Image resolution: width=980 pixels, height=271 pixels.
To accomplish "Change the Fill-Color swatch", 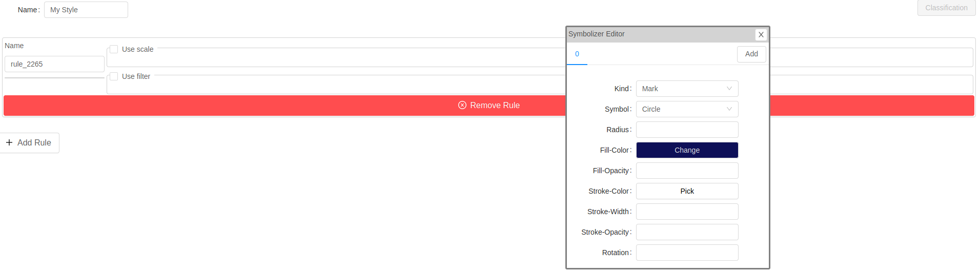I will point(687,150).
